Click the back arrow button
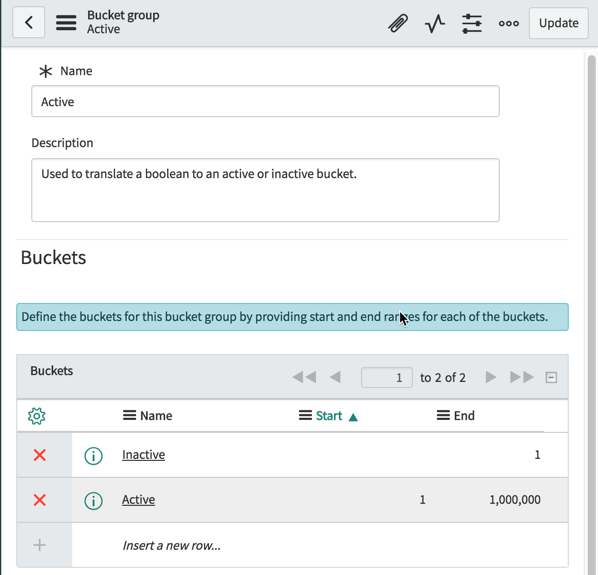 click(x=29, y=22)
